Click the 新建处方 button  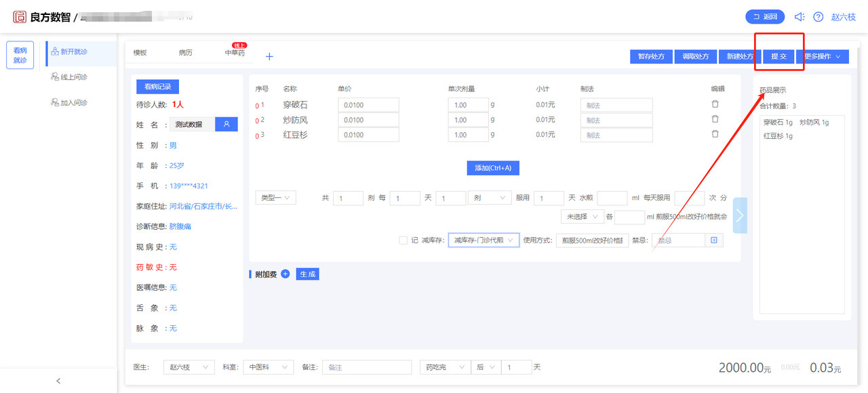[x=740, y=57]
